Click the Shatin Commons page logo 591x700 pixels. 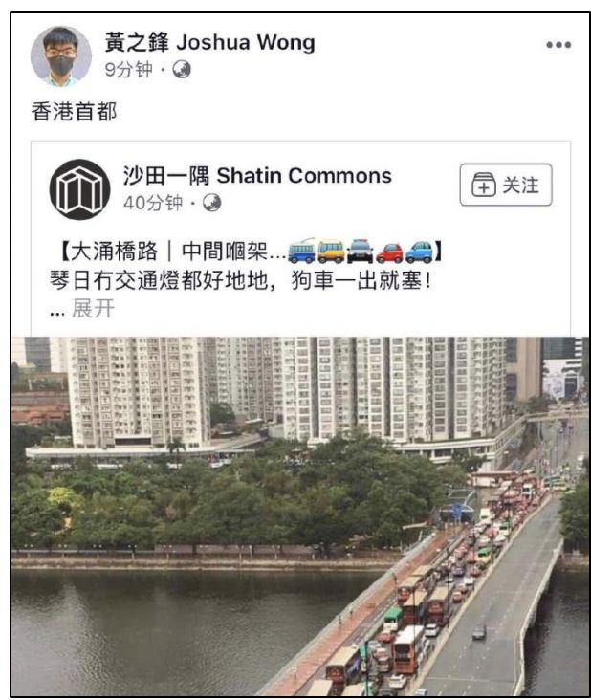(x=80, y=189)
